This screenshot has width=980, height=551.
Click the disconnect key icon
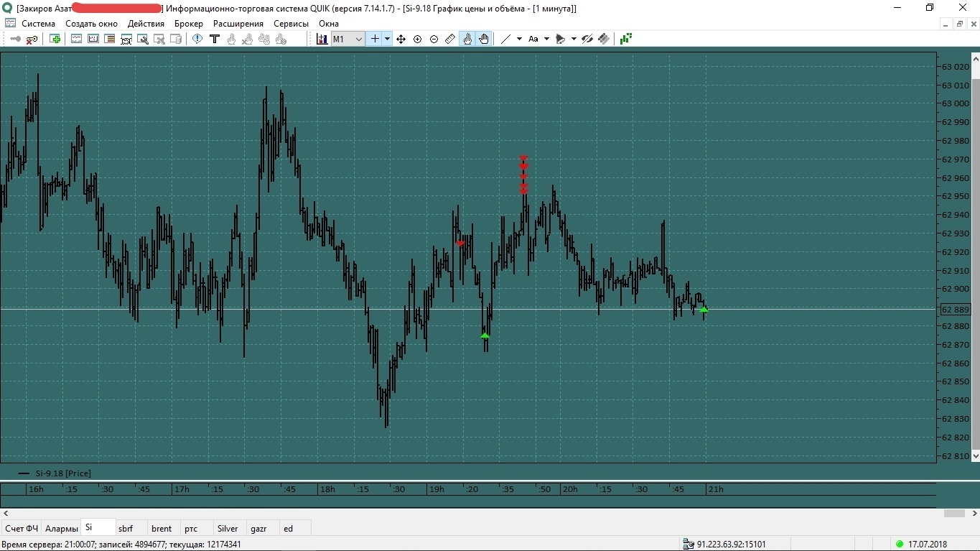pos(32,39)
